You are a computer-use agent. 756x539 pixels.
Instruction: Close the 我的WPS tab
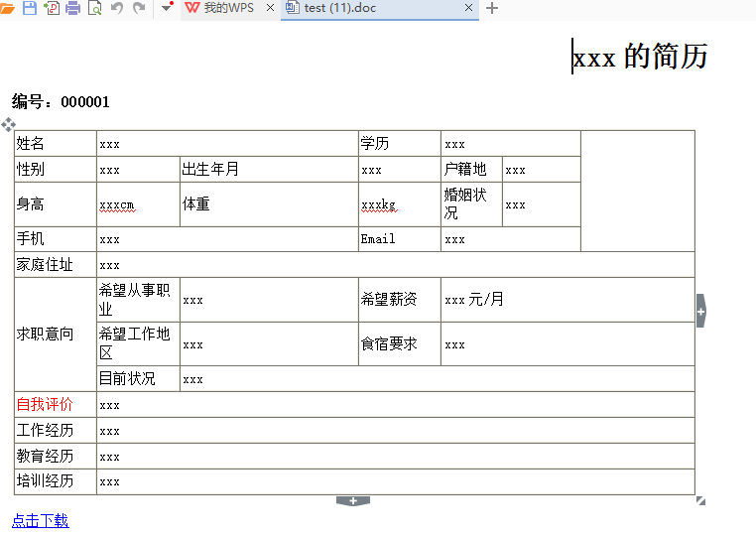[x=271, y=8]
